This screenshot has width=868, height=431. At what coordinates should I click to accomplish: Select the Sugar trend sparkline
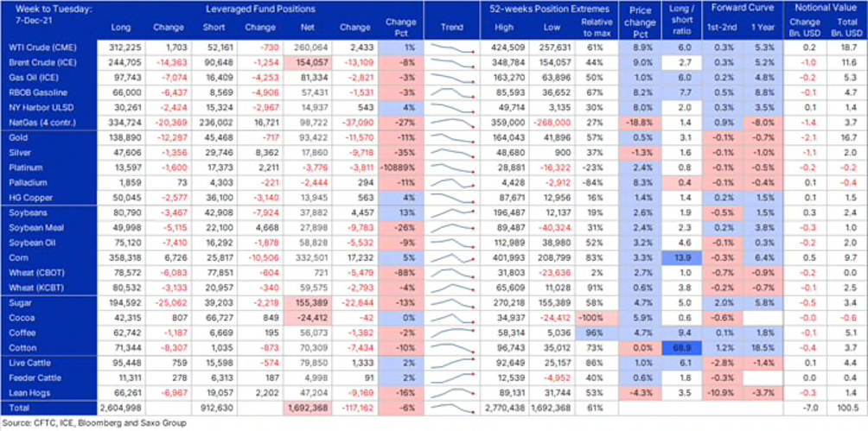tap(452, 305)
